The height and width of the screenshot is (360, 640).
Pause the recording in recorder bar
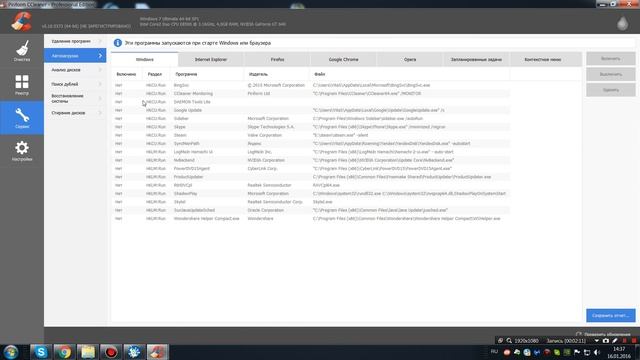(x=624, y=340)
